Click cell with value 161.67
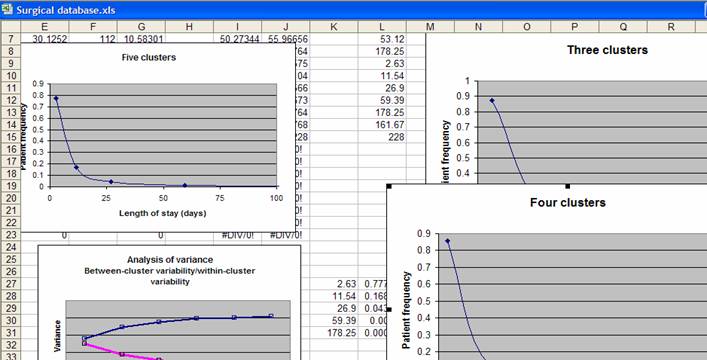 tap(382, 125)
